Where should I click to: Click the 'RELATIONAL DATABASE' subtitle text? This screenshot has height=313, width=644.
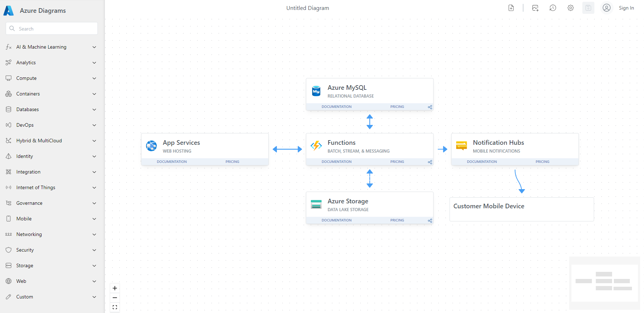[351, 96]
